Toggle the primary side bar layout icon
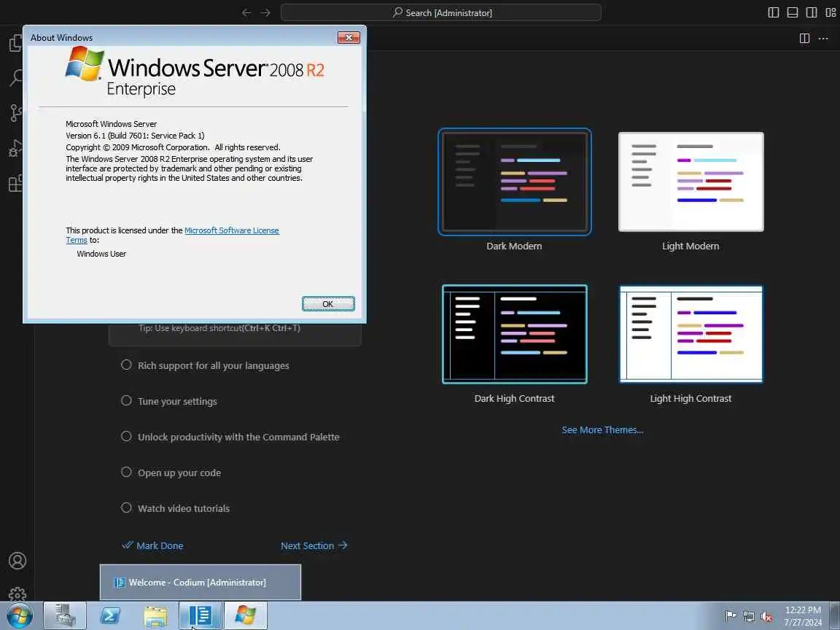The width and height of the screenshot is (840, 630). [x=773, y=12]
